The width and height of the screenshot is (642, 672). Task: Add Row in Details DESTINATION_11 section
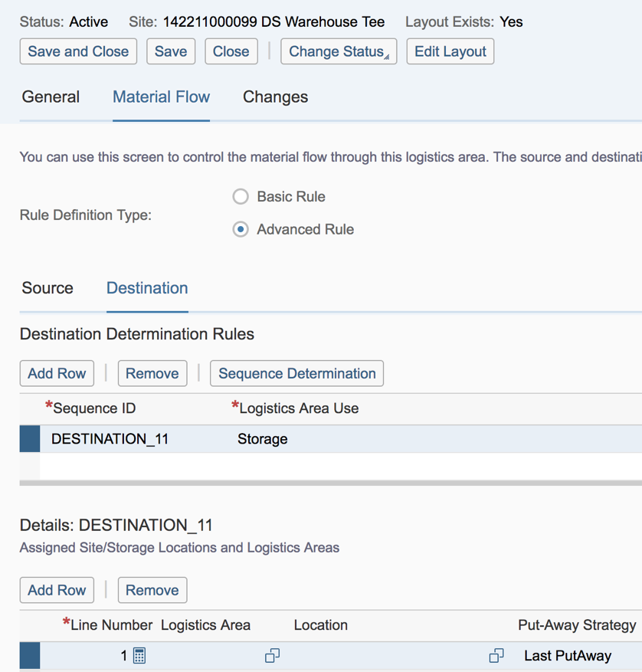pyautogui.click(x=57, y=591)
